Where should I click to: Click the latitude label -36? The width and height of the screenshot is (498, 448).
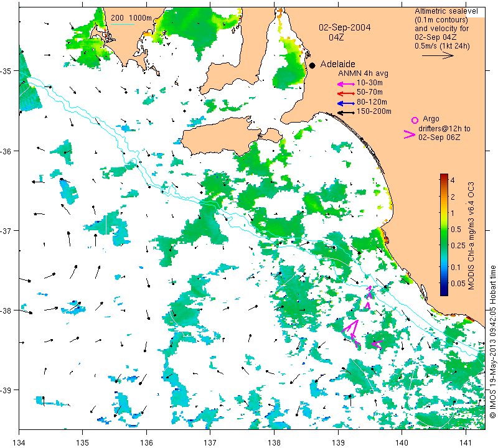6,151
